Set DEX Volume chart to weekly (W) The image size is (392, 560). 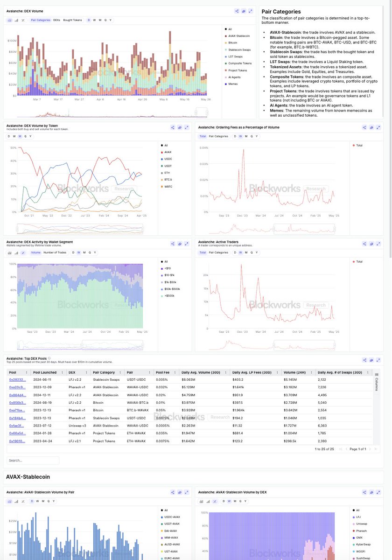click(94, 20)
